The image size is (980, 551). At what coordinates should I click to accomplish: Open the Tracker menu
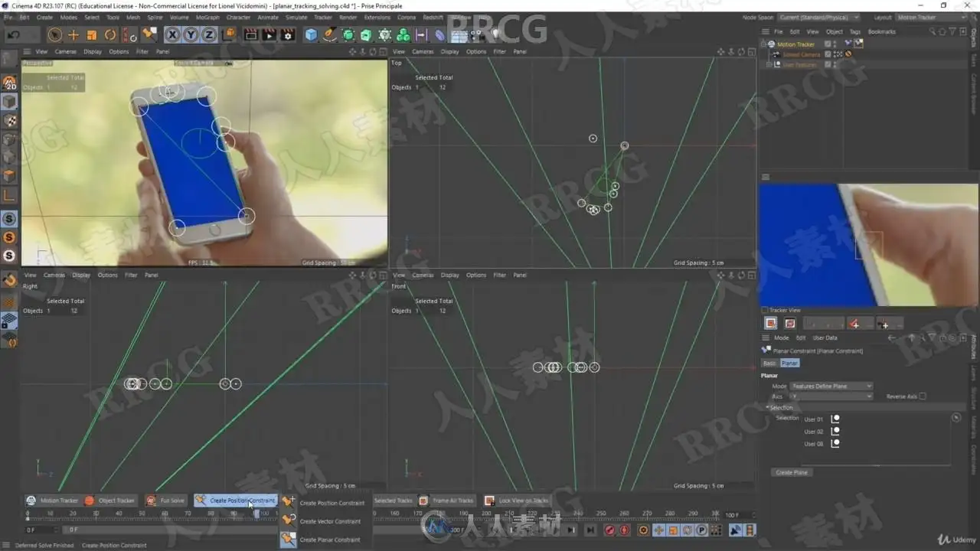[323, 17]
